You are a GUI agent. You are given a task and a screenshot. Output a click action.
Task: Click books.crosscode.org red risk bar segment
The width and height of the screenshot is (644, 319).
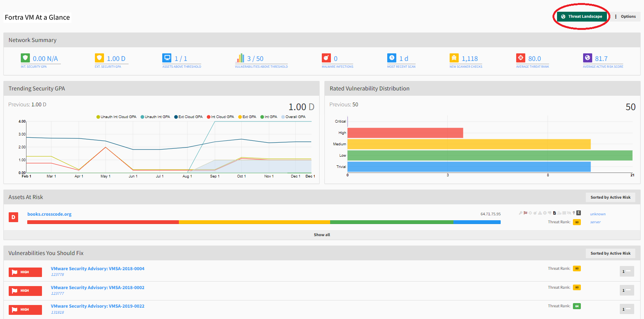[x=103, y=222]
